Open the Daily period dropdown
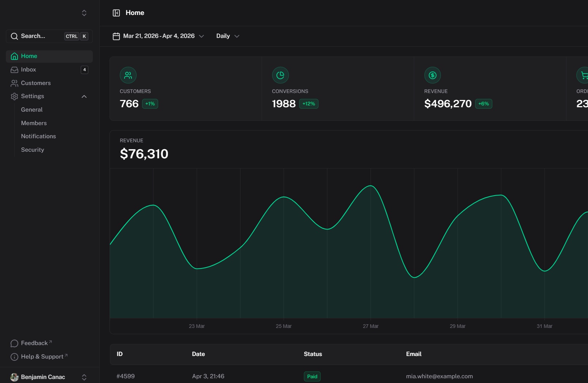588x383 pixels. [228, 36]
